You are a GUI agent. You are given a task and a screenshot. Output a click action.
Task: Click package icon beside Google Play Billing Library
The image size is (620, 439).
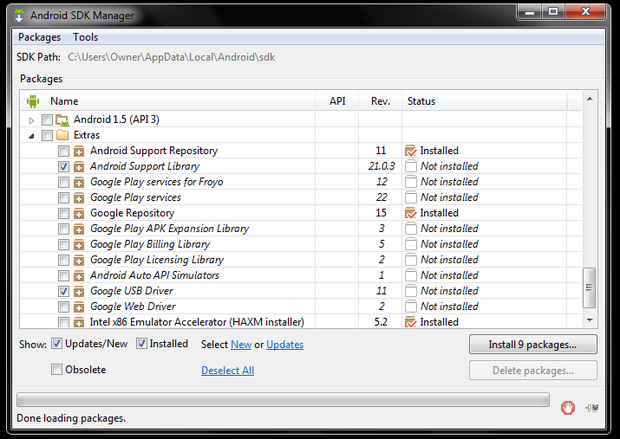(79, 244)
